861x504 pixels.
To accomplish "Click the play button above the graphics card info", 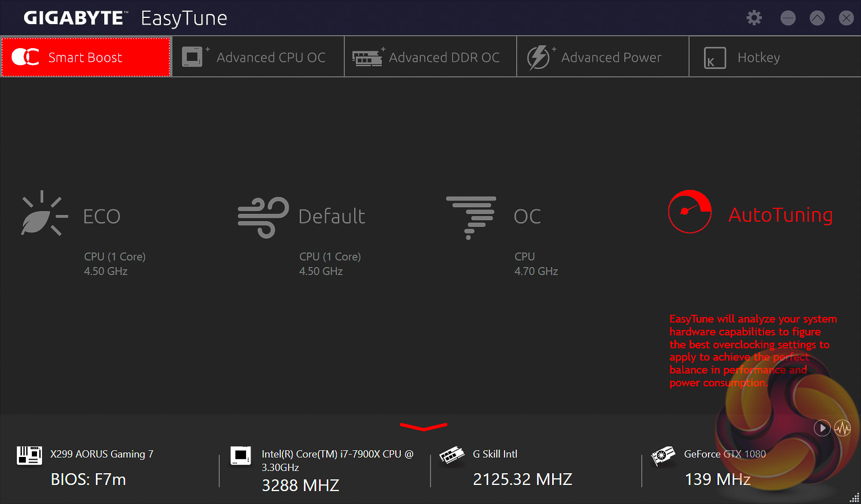I will coord(822,428).
